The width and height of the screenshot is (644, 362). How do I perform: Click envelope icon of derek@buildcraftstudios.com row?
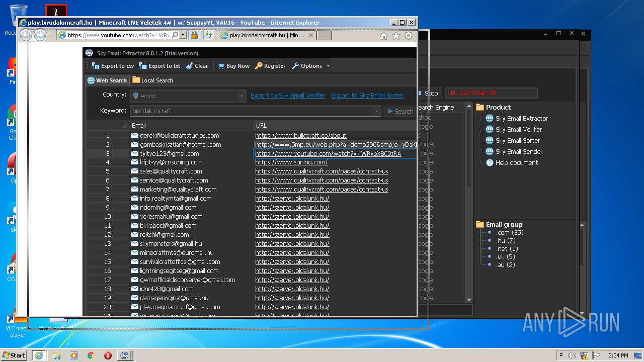(135, 135)
